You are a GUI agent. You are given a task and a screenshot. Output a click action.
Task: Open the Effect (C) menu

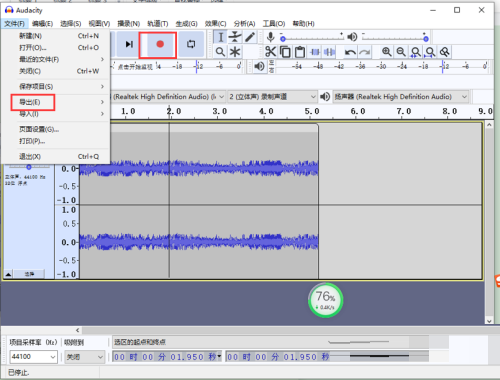click(x=216, y=24)
